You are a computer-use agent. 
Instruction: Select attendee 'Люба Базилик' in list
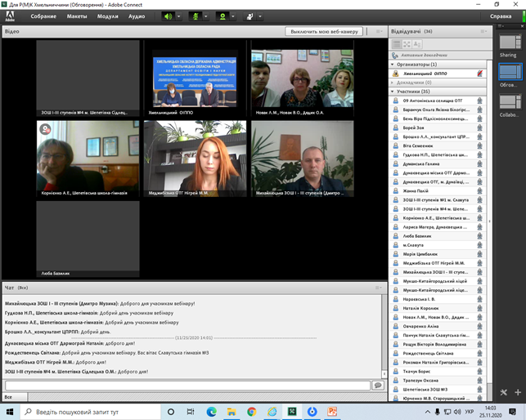click(438, 236)
